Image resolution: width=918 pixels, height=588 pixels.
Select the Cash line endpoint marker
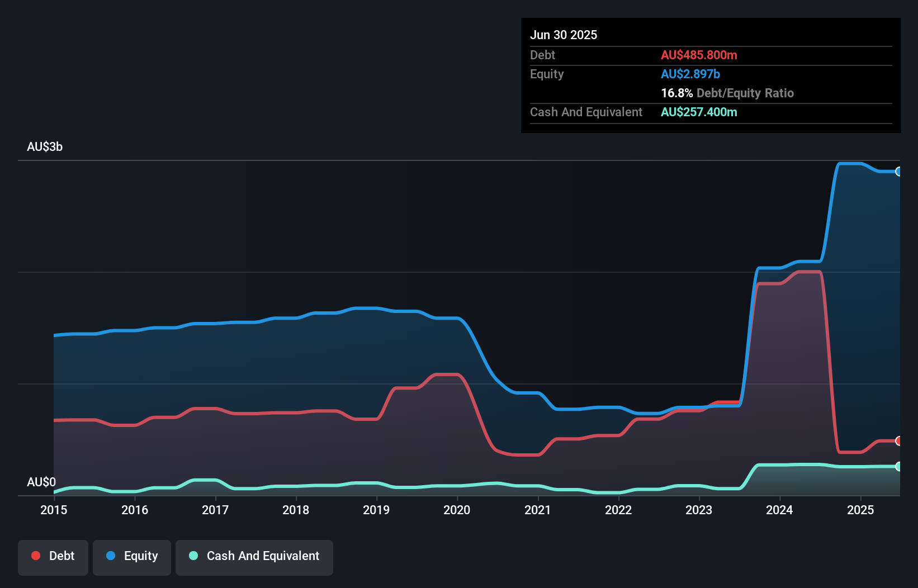pyautogui.click(x=899, y=466)
